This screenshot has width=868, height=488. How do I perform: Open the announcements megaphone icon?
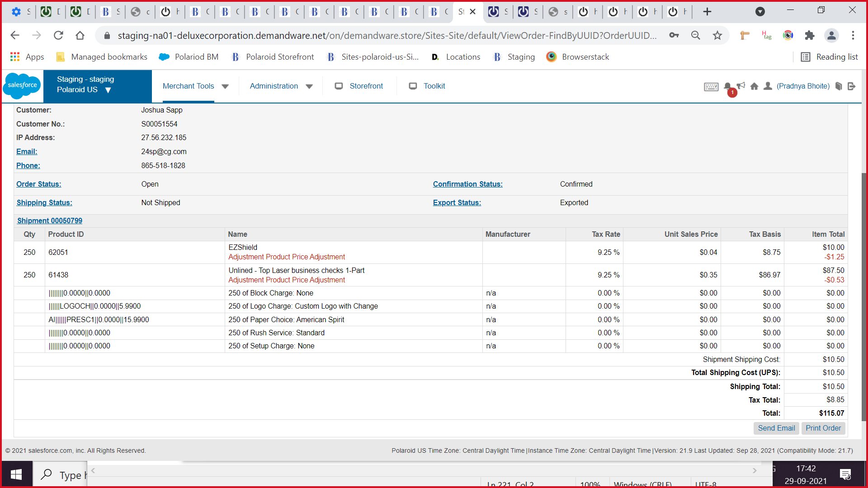click(x=741, y=85)
